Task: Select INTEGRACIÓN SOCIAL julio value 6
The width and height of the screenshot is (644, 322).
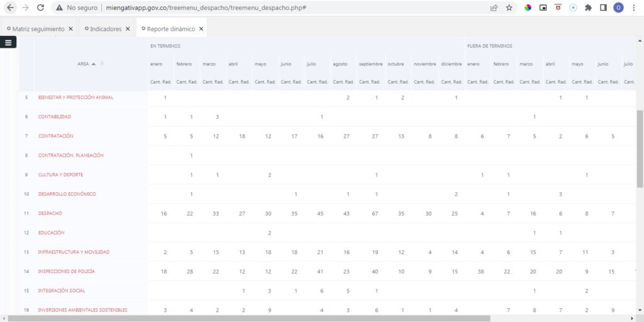Action: click(321, 291)
